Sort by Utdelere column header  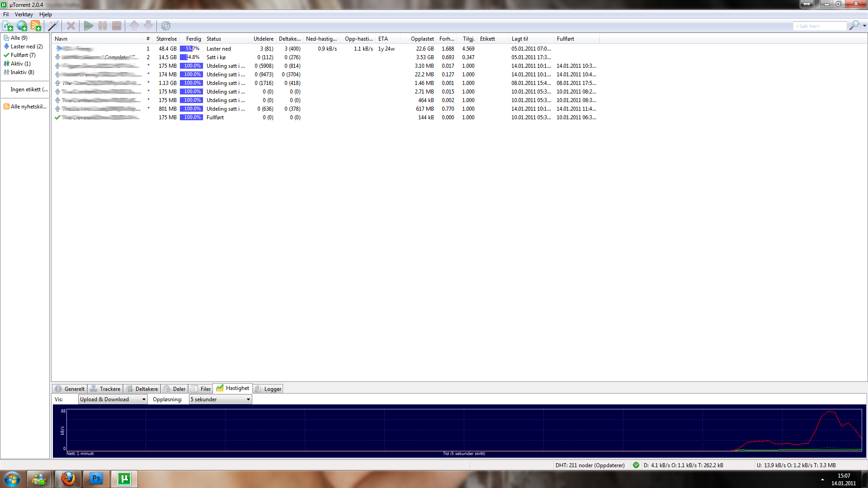262,39
